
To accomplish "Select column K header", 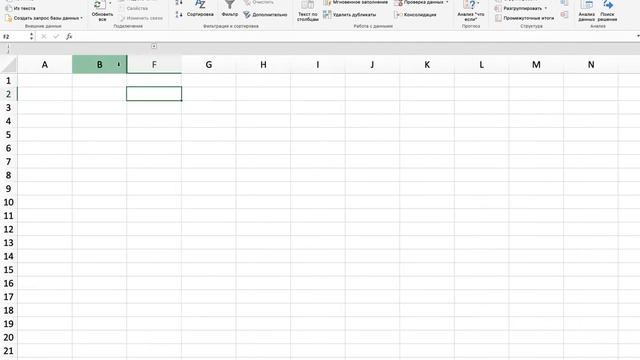I will tap(427, 64).
